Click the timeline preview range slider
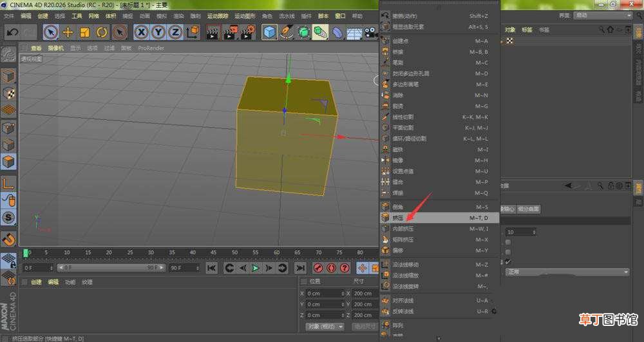 [111, 268]
